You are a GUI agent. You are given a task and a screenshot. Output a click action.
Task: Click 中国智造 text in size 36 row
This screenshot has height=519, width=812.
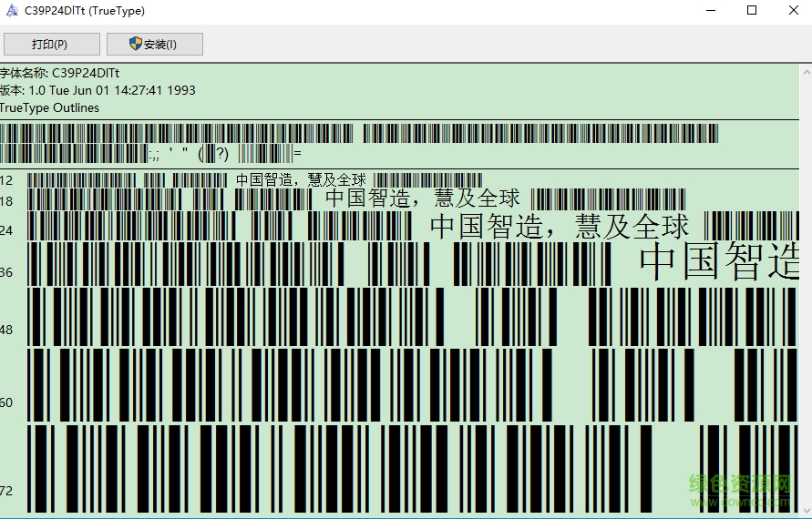coord(719,261)
